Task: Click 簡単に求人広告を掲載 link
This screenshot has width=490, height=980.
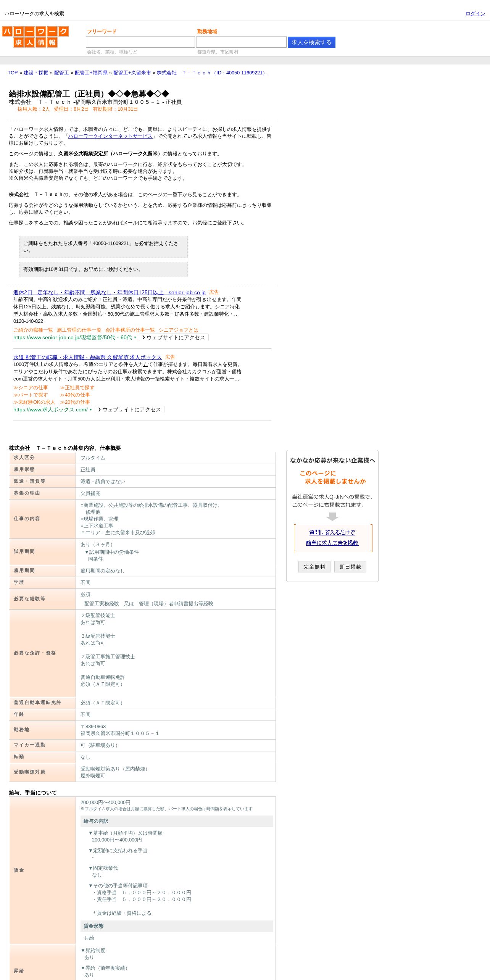Action: click(332, 543)
